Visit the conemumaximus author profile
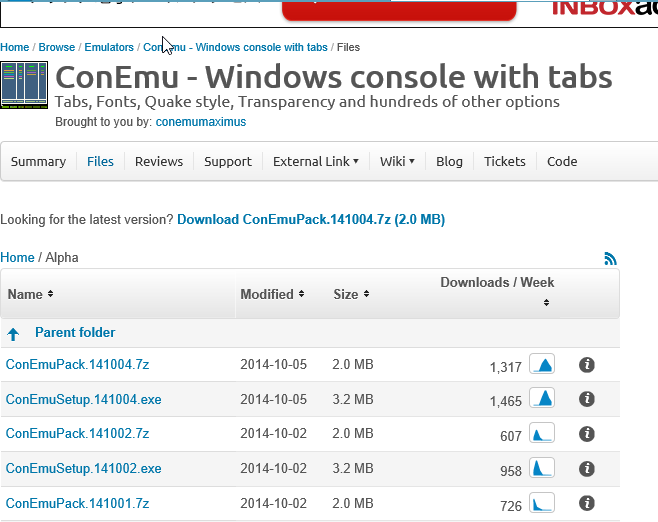The width and height of the screenshot is (658, 522). coord(201,122)
